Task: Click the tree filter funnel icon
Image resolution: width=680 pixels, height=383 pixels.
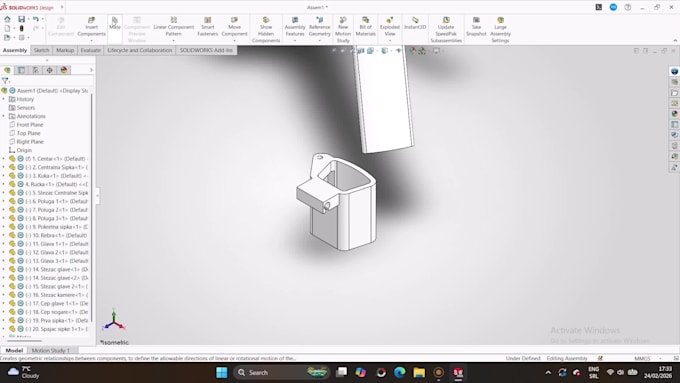Action: [5, 81]
